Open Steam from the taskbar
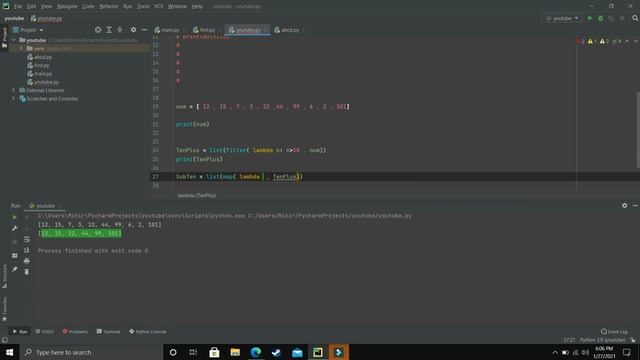The height and width of the screenshot is (360, 640). point(276,352)
